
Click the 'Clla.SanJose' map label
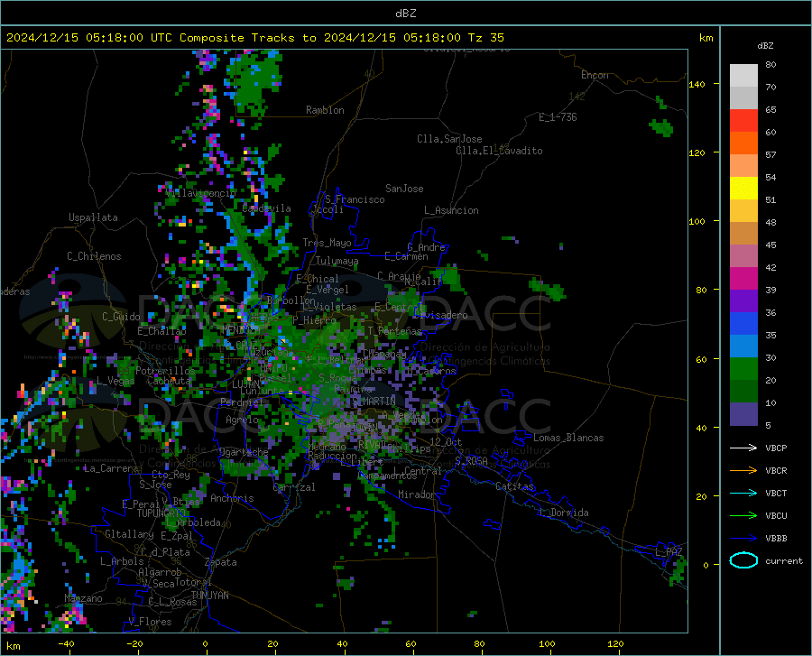(x=449, y=139)
